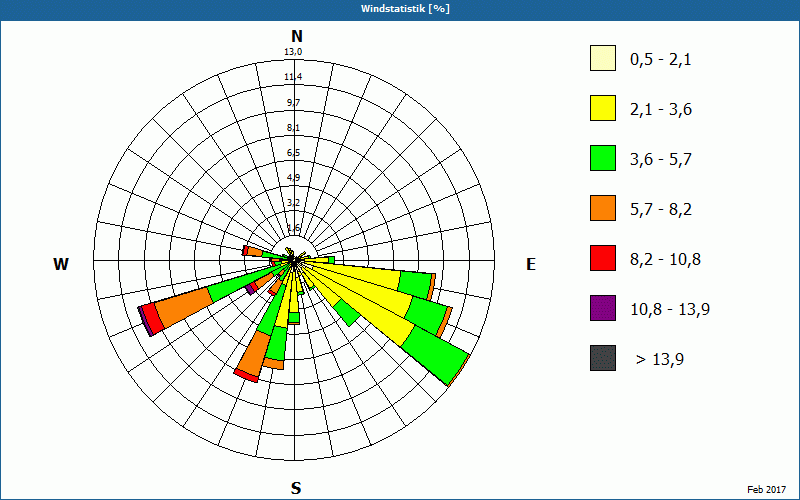
Task: Click the legend text > 13,9
Action: pos(660,360)
